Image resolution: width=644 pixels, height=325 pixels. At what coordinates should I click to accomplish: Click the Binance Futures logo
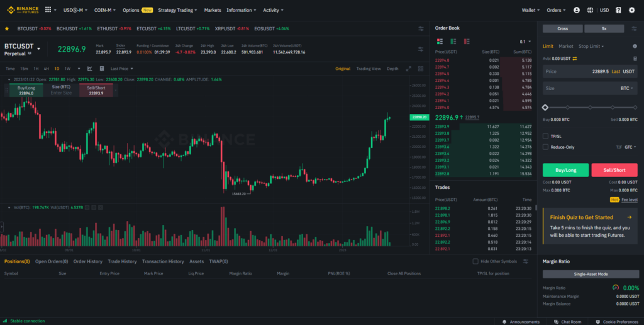[23, 10]
